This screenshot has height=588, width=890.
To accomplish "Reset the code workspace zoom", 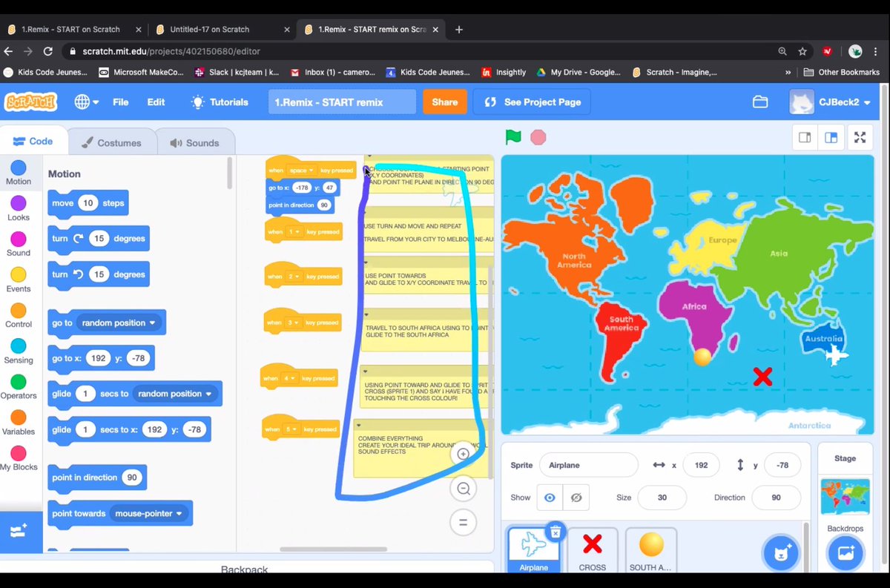I will pyautogui.click(x=463, y=522).
